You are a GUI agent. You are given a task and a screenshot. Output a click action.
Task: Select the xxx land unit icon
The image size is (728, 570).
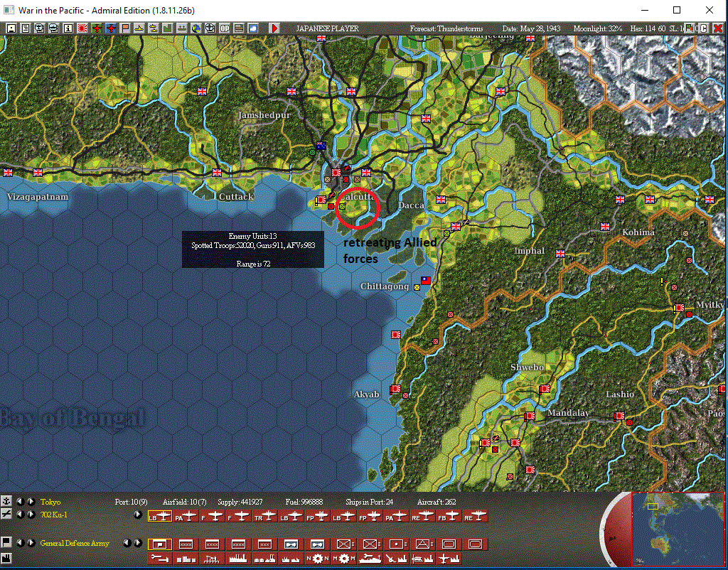[264, 544]
